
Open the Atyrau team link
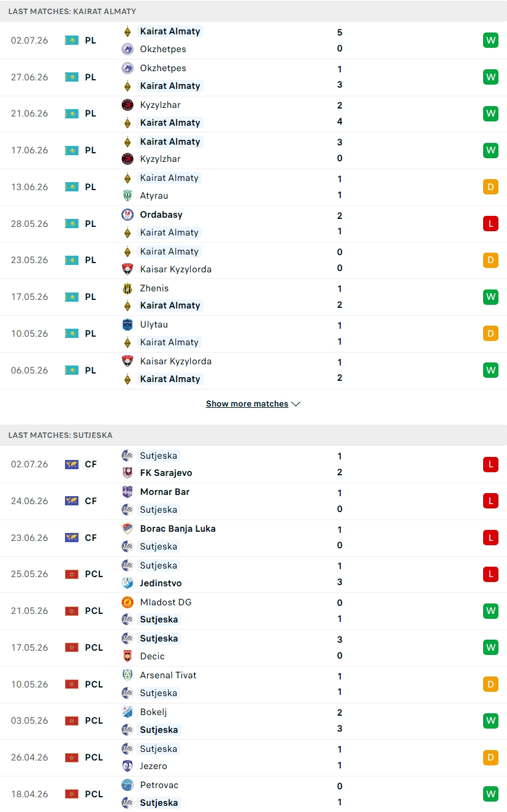(x=154, y=196)
